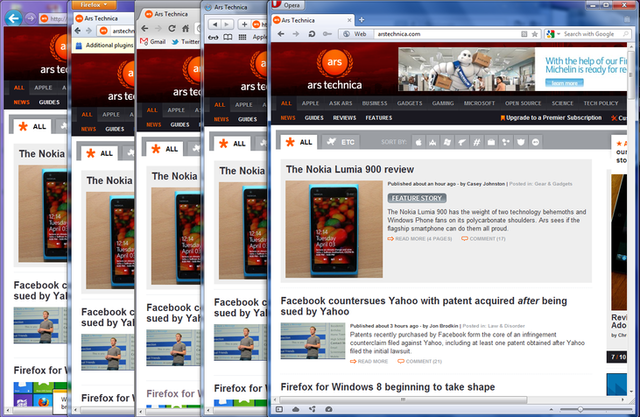Expand Google search engine dropdown in Opera

[558, 34]
